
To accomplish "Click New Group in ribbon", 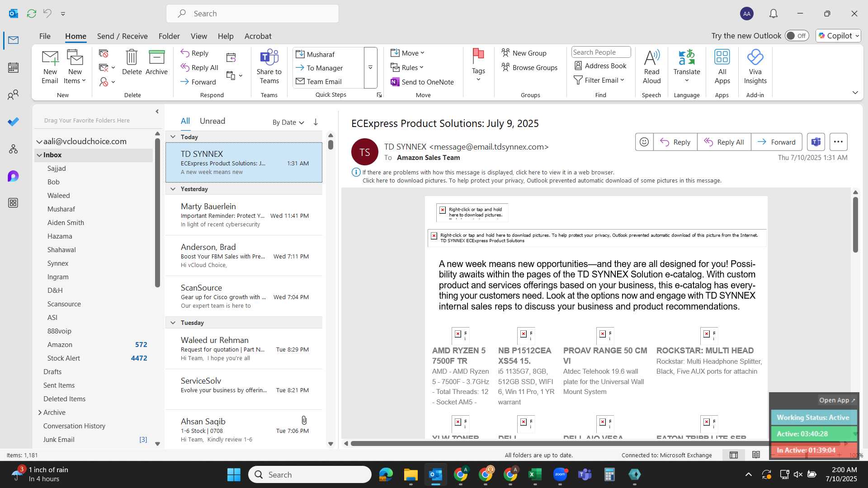I will click(524, 53).
